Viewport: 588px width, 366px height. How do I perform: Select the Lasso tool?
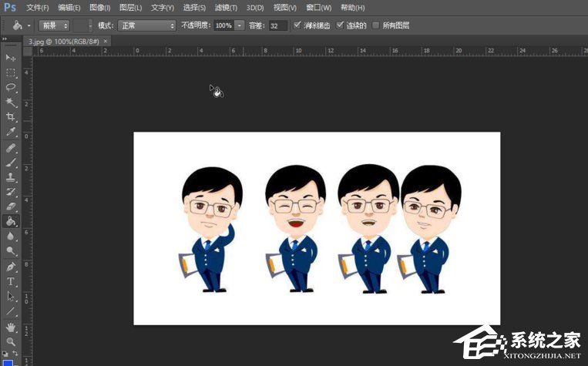click(11, 87)
